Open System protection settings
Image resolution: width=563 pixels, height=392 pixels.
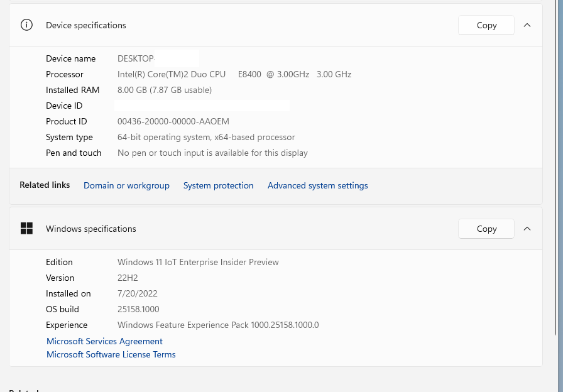(x=218, y=185)
